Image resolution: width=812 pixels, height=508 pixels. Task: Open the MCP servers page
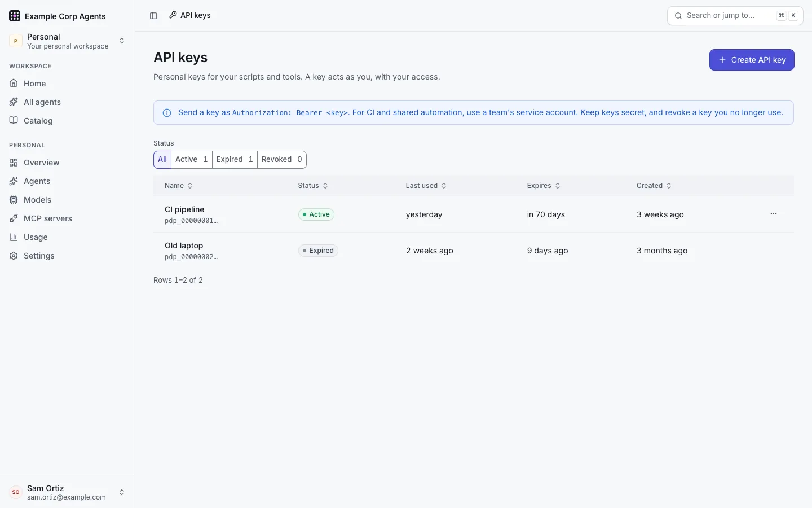click(x=68, y=218)
